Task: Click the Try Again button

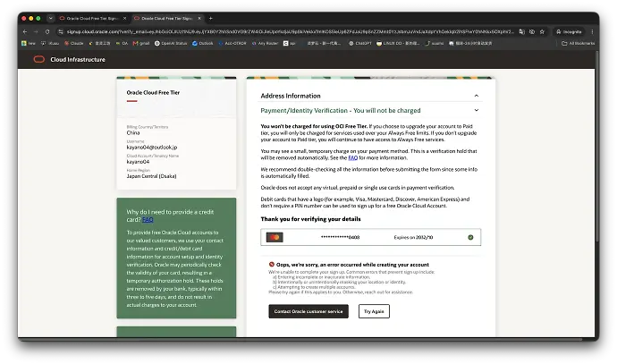Action: click(x=374, y=311)
